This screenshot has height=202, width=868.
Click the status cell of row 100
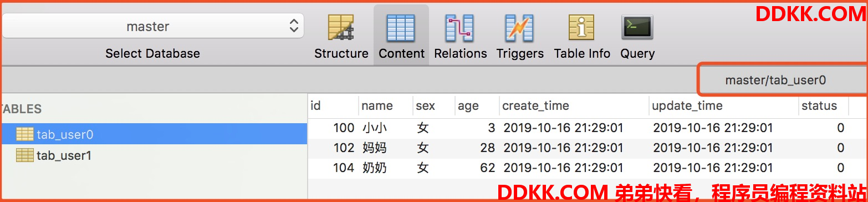[x=824, y=128]
